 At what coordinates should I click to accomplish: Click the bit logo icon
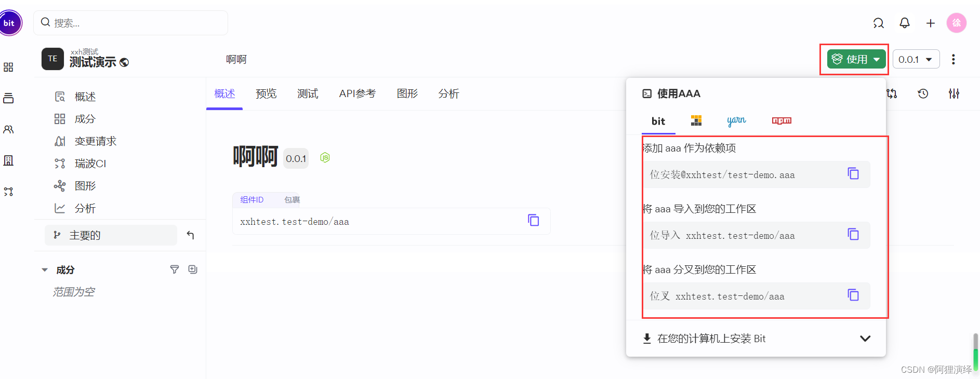tap(9, 23)
